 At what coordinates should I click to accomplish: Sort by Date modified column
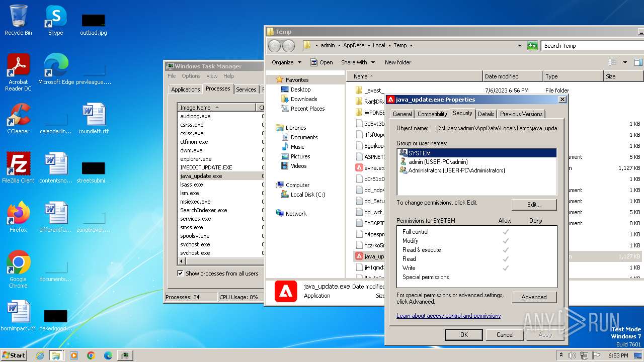(513, 76)
